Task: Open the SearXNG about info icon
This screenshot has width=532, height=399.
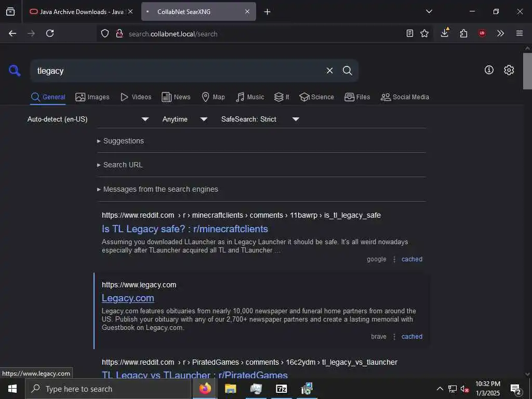Action: point(489,70)
